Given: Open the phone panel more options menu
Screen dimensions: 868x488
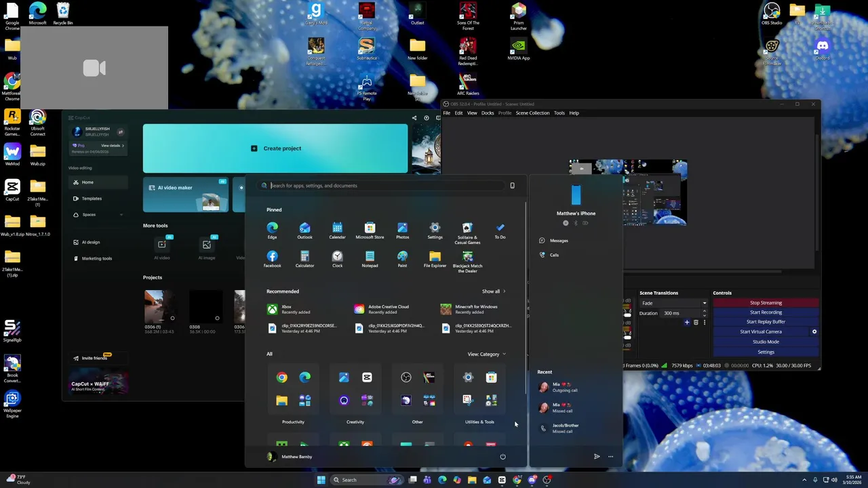Looking at the screenshot, I should (x=610, y=457).
